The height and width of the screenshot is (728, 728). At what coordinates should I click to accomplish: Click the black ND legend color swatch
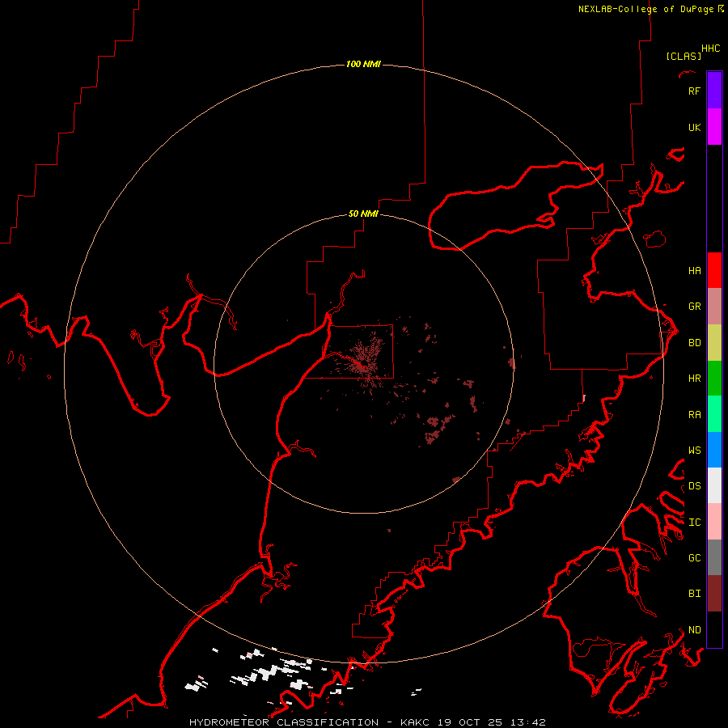(x=714, y=629)
